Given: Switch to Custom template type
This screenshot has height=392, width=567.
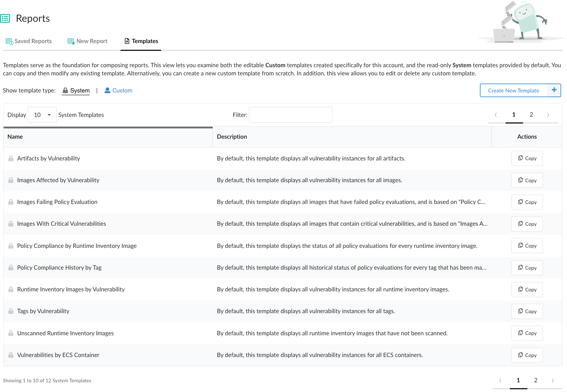Looking at the screenshot, I should coord(118,91).
